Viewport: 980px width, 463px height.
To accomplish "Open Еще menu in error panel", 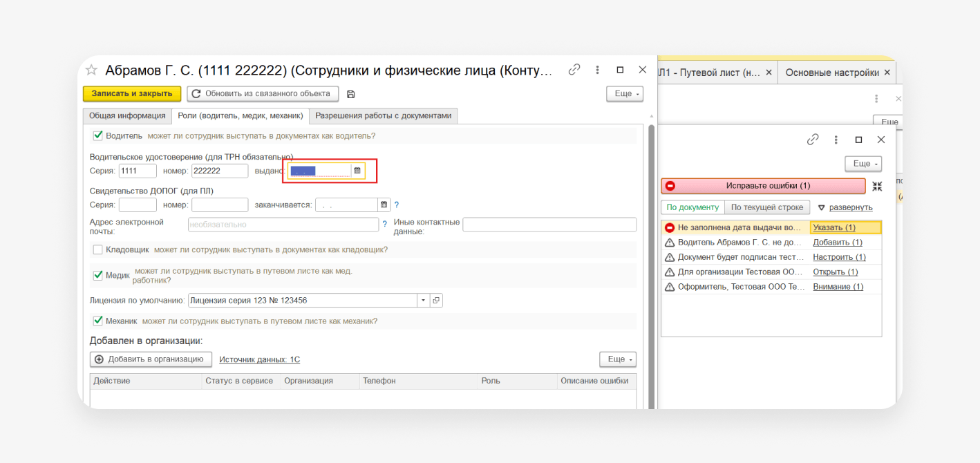I will (863, 164).
